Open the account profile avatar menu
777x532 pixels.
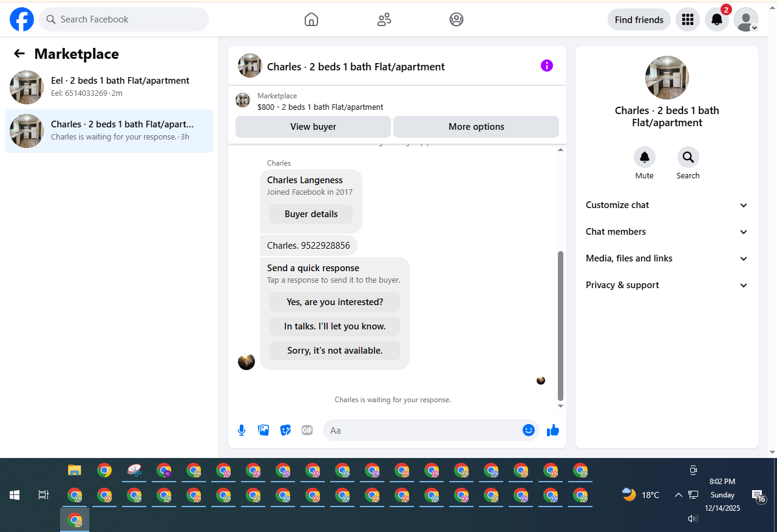(746, 19)
